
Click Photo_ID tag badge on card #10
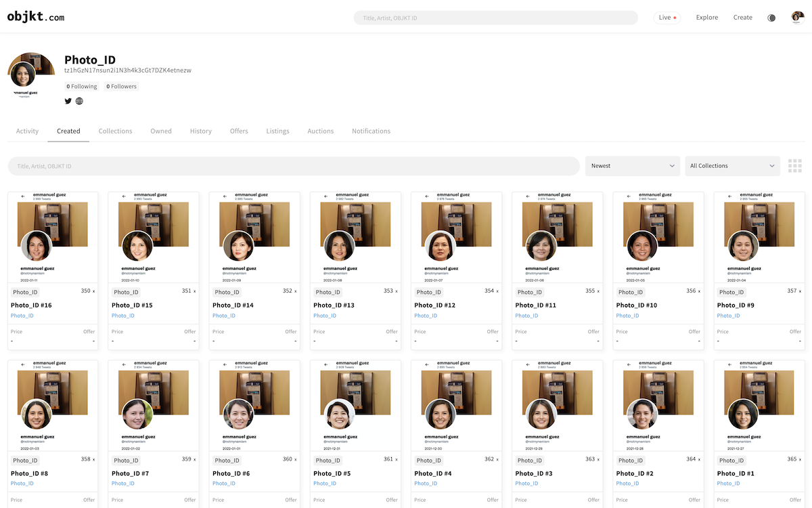pos(630,292)
